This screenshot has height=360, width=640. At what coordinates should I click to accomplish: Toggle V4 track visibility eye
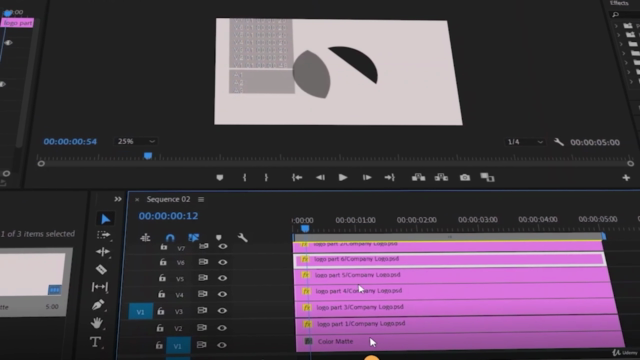click(222, 294)
